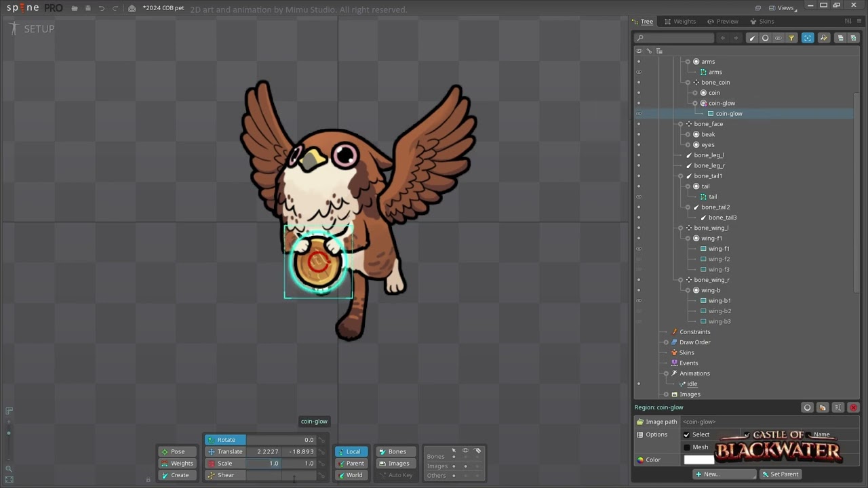Click the redo arrow icon
Viewport: 868px width, 488px height.
coord(115,8)
